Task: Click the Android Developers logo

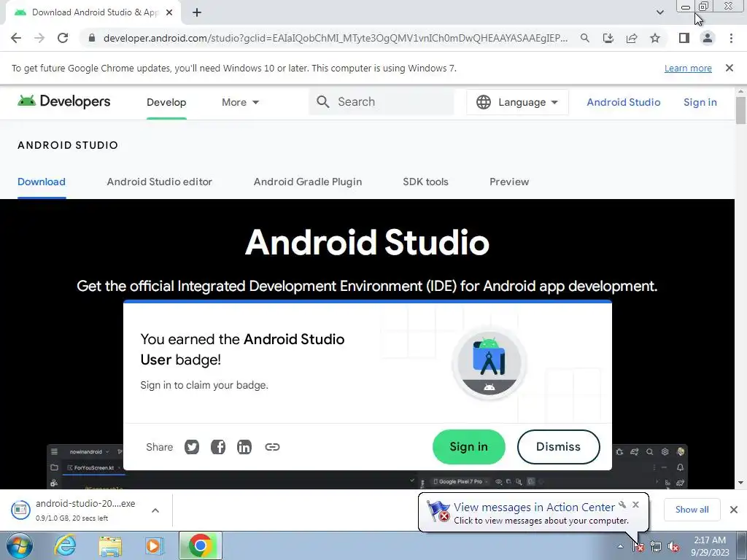Action: 64,101
